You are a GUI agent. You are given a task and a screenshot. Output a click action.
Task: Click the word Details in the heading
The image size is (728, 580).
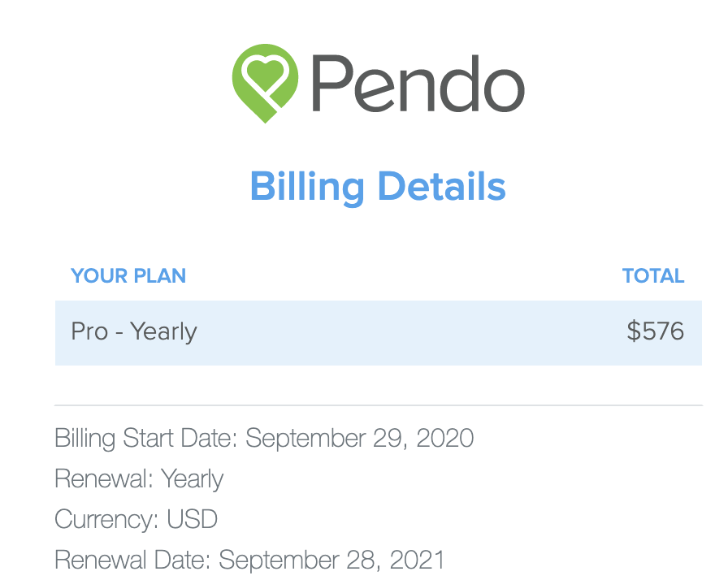[442, 185]
